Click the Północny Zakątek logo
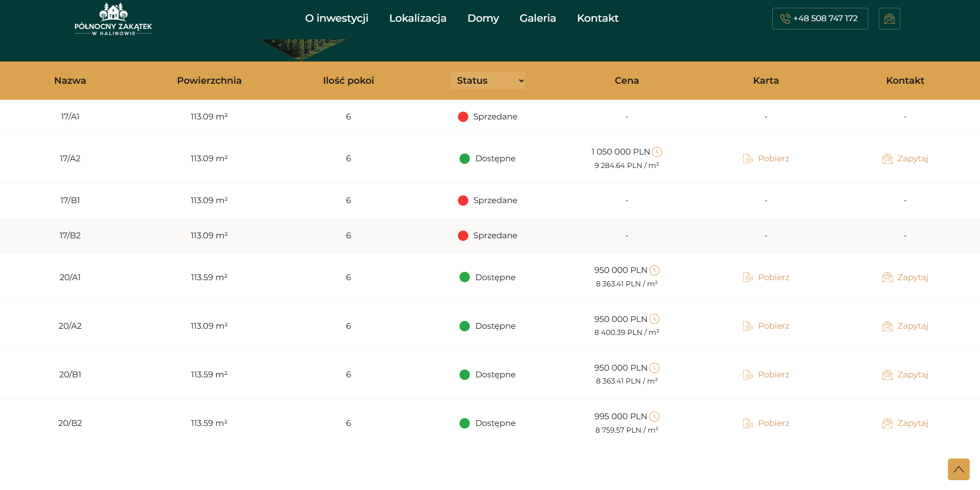Viewport: 980px width, 490px height. click(113, 19)
